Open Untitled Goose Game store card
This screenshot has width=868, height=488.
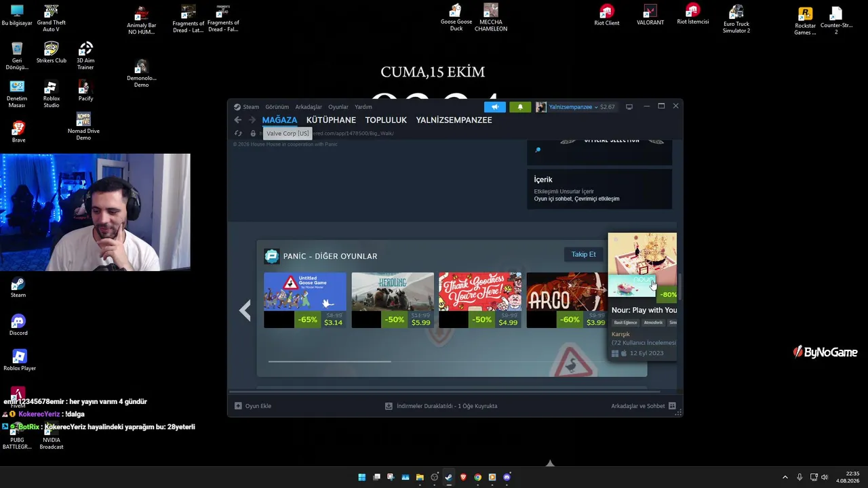click(305, 300)
